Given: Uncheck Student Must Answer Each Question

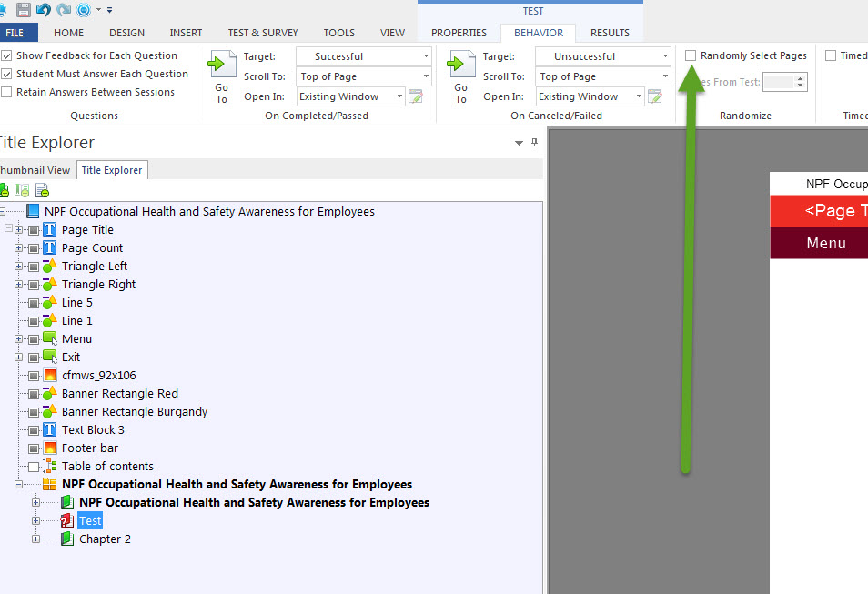Looking at the screenshot, I should [x=6, y=74].
